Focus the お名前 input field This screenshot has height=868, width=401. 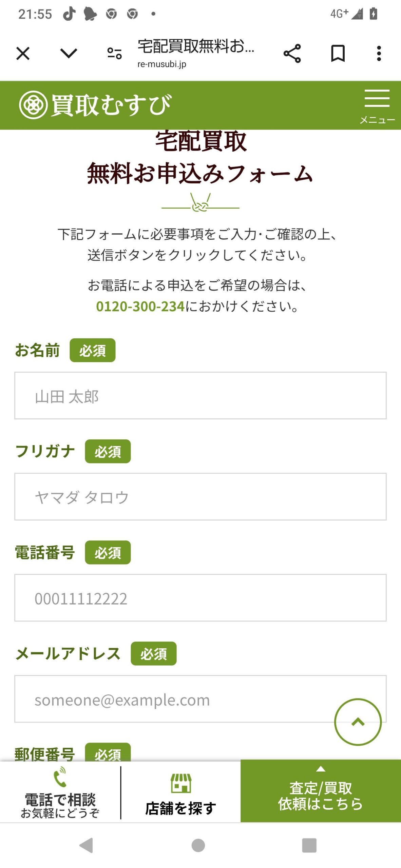pos(200,396)
